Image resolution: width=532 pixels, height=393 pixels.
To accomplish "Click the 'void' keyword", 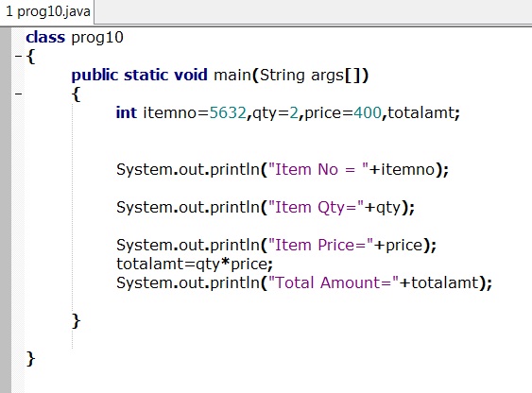I will pos(191,75).
